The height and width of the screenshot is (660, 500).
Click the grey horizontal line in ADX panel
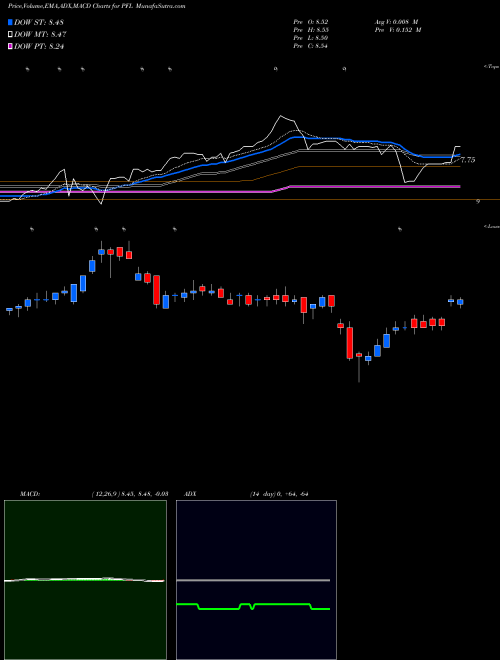(x=253, y=580)
